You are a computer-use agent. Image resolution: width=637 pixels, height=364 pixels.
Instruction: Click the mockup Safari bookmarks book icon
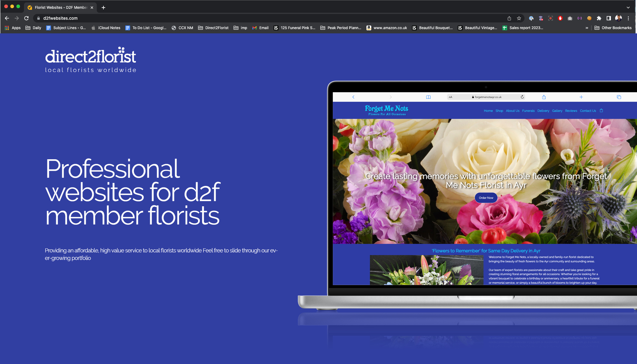(428, 97)
